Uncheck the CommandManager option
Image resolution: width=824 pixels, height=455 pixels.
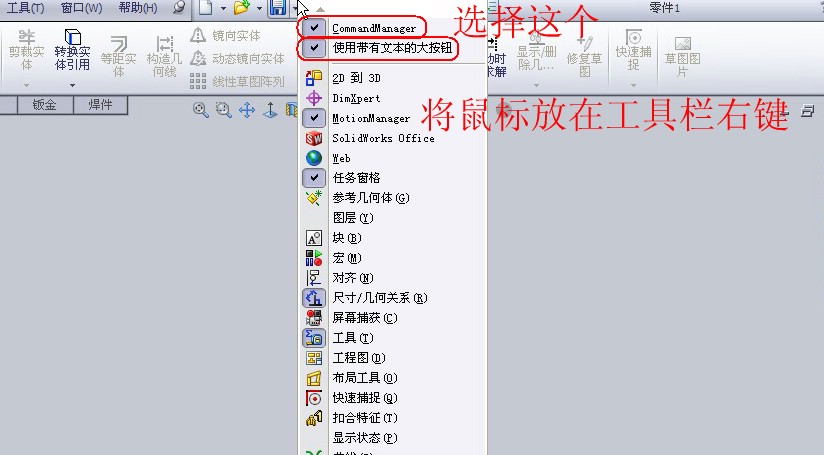[314, 27]
